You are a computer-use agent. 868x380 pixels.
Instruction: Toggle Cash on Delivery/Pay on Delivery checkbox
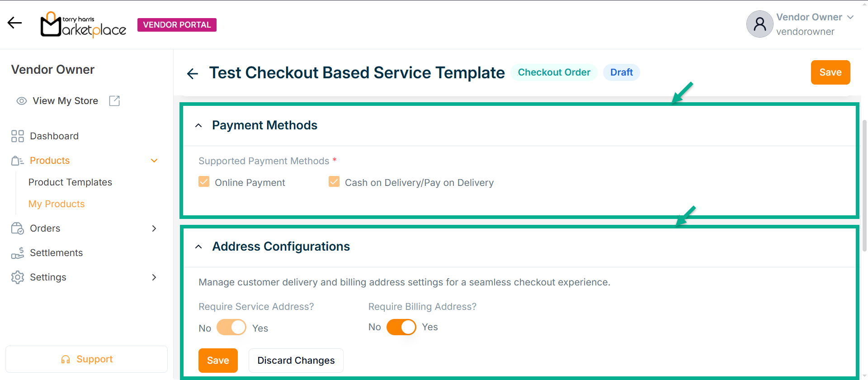(x=334, y=182)
